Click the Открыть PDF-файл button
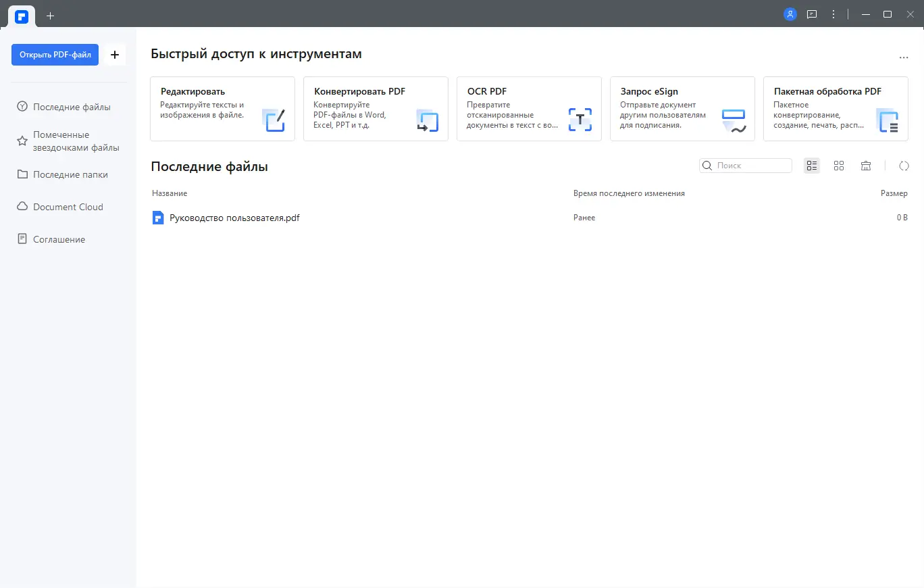 [x=55, y=55]
